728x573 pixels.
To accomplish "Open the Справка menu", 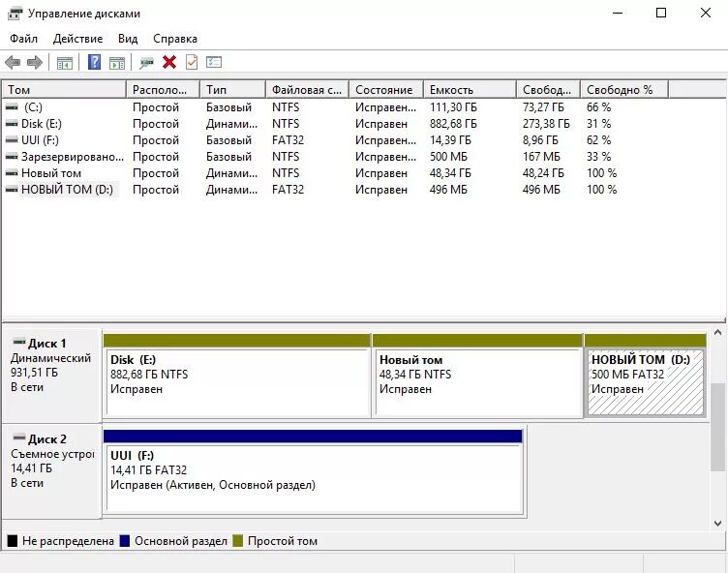I will 175,39.
